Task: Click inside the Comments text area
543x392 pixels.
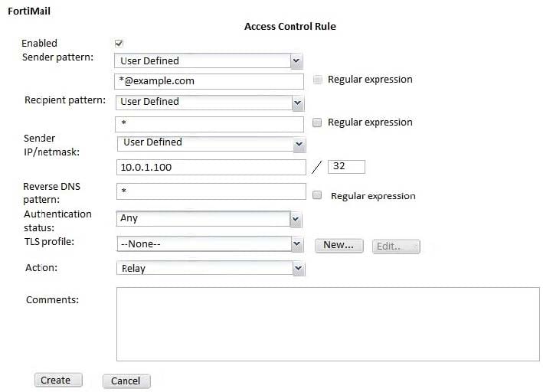Action: coord(328,324)
